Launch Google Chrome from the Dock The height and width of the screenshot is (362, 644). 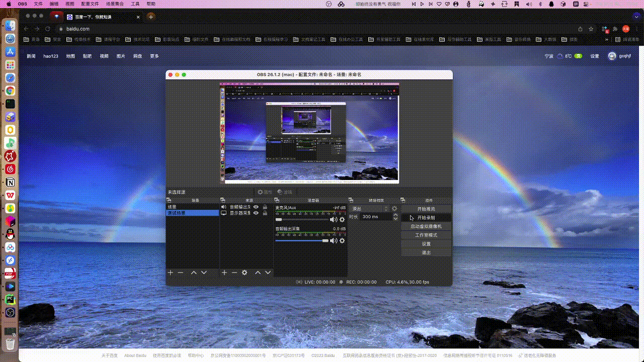pos(10,91)
